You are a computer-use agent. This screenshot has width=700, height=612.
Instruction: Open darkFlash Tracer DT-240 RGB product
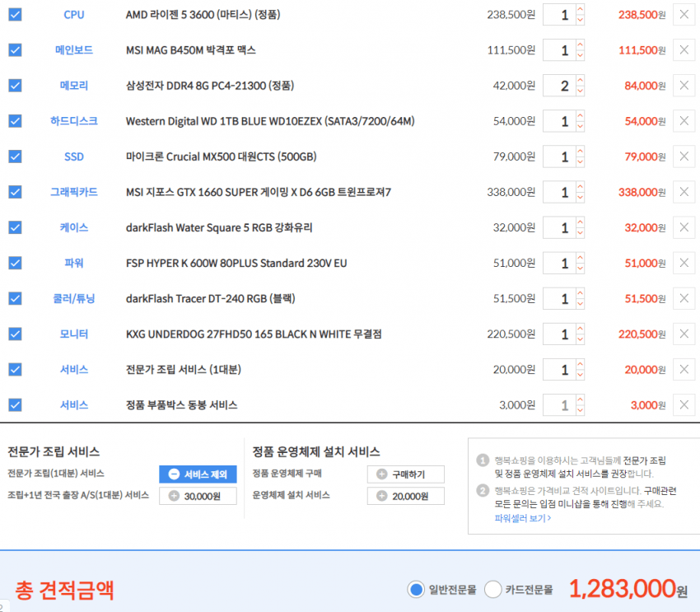point(210,299)
